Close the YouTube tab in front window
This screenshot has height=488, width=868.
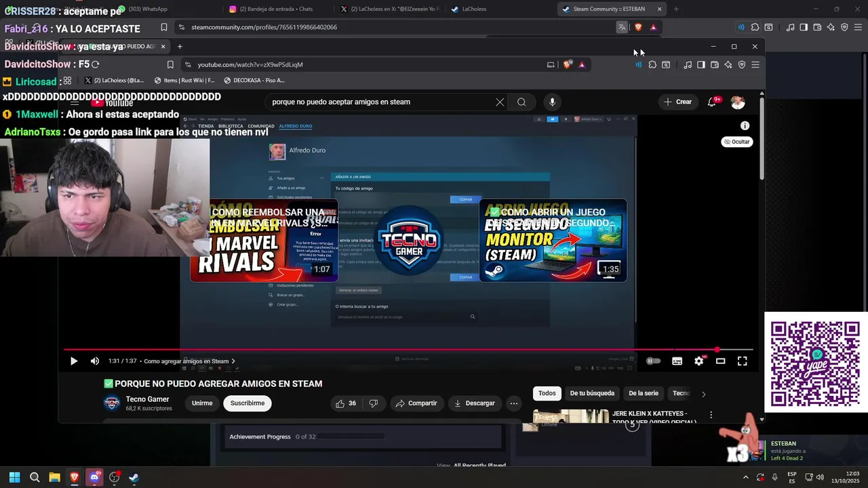coord(163,47)
